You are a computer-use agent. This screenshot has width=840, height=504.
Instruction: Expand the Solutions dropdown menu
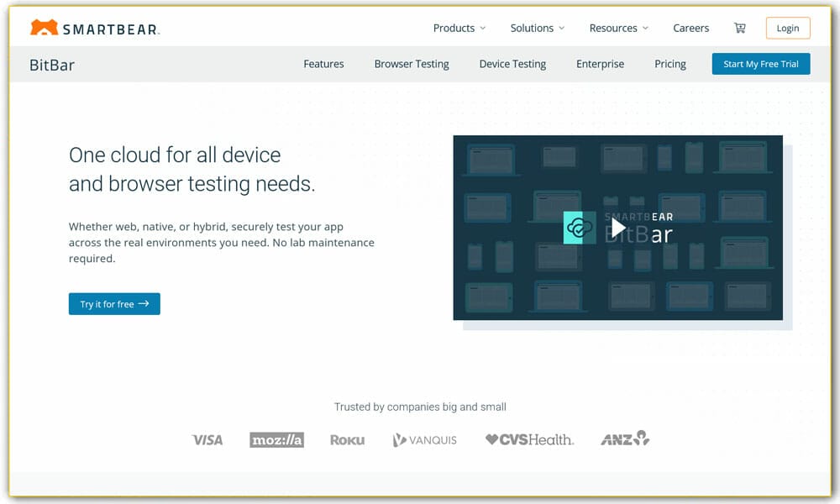pyautogui.click(x=537, y=28)
